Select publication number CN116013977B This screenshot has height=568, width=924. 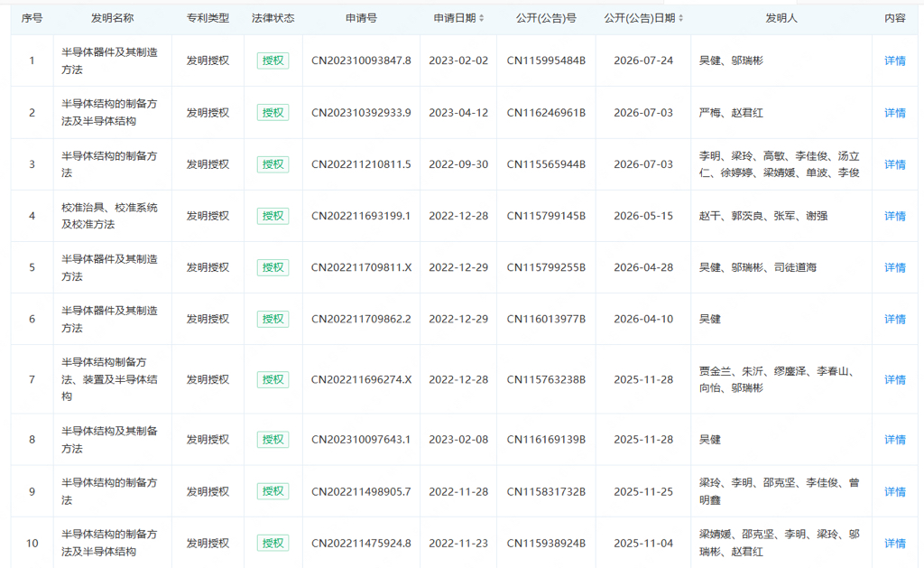click(546, 319)
